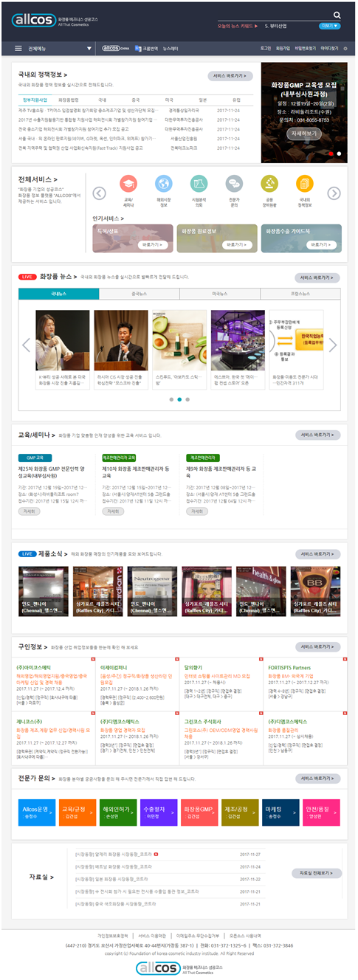358x980 pixels.
Task: Open the 전문가 문의 chat icon
Action: pos(234,183)
